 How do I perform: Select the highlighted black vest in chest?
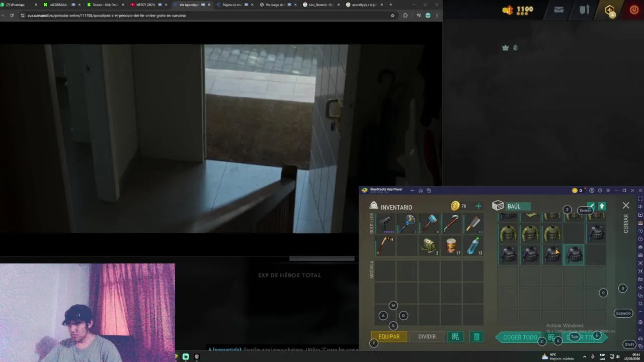coord(574,255)
